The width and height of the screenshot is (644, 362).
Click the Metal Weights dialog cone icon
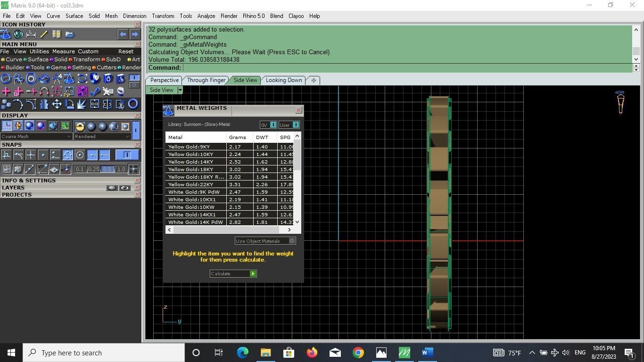point(168,110)
